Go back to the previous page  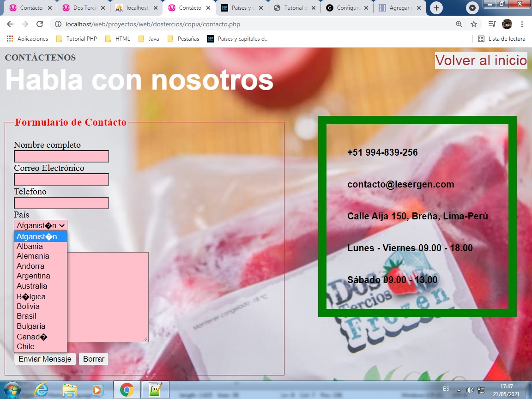(x=10, y=24)
